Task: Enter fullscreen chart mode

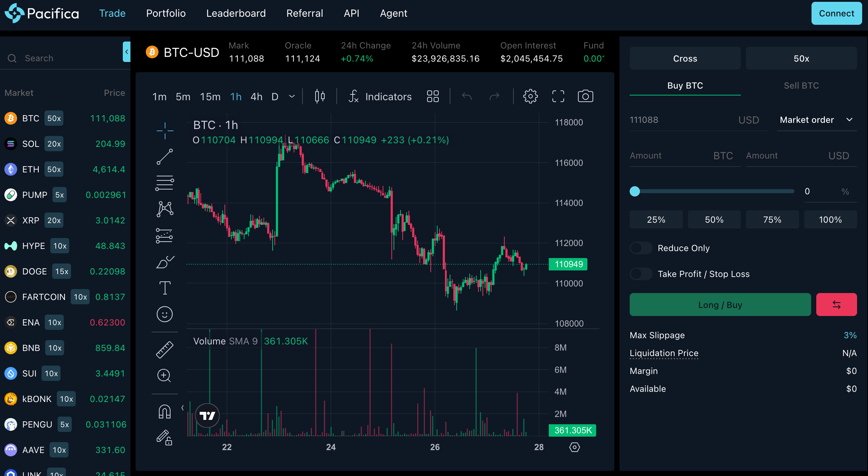Action: 558,96
